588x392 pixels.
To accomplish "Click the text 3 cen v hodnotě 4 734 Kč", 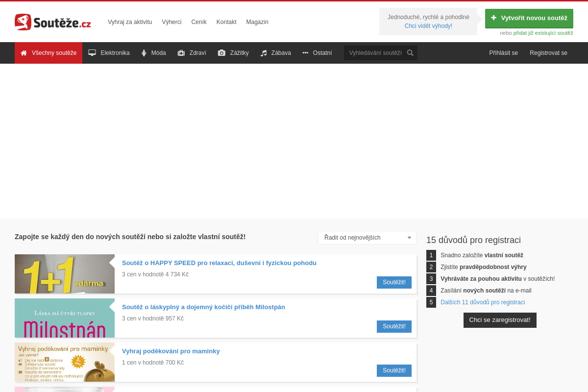I will click(x=155, y=274).
